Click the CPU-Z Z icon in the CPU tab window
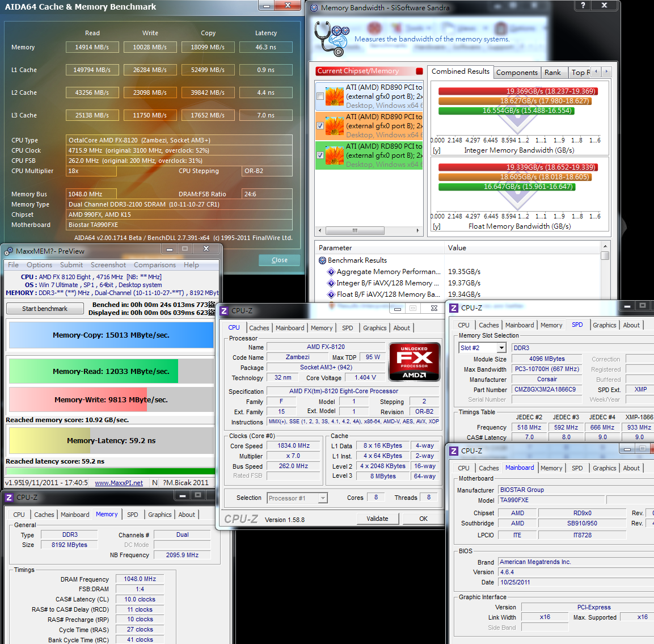654x644 pixels. 224,311
